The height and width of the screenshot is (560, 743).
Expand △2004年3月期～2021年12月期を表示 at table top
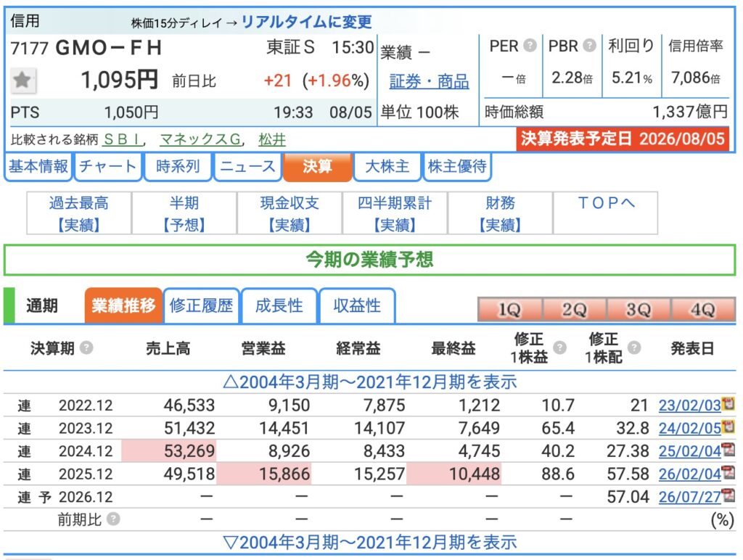tap(369, 382)
